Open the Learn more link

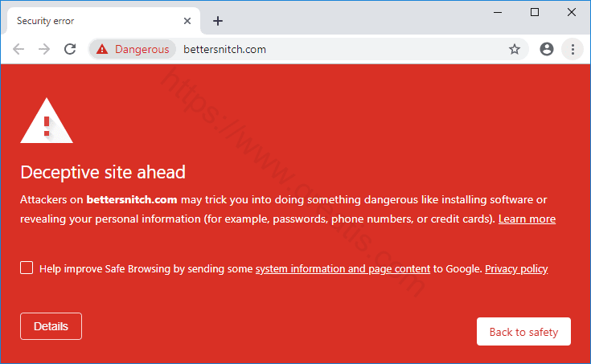click(x=527, y=219)
